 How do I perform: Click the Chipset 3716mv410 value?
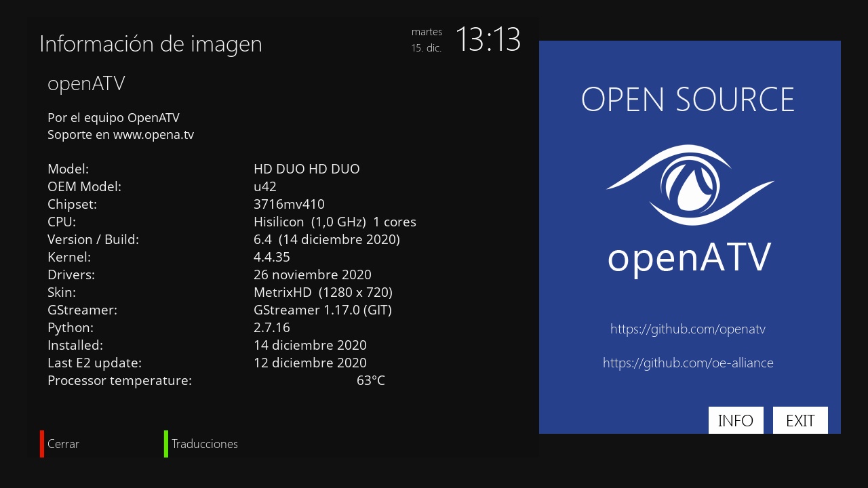289,204
